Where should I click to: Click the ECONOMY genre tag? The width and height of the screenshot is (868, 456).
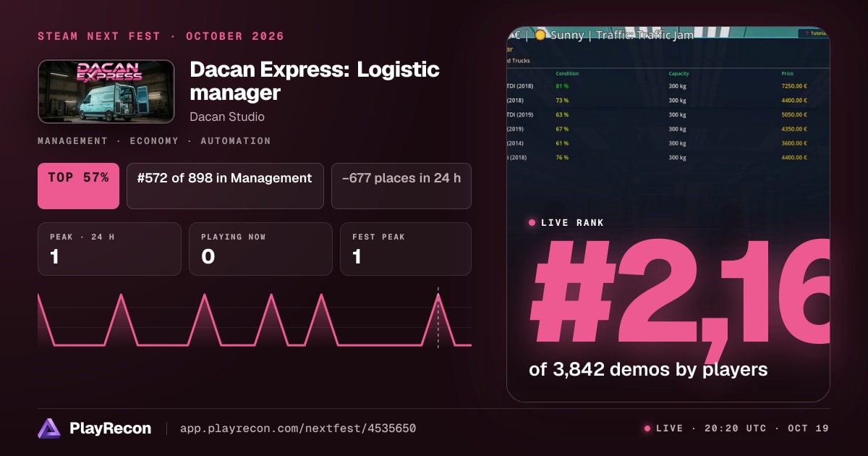(x=153, y=141)
